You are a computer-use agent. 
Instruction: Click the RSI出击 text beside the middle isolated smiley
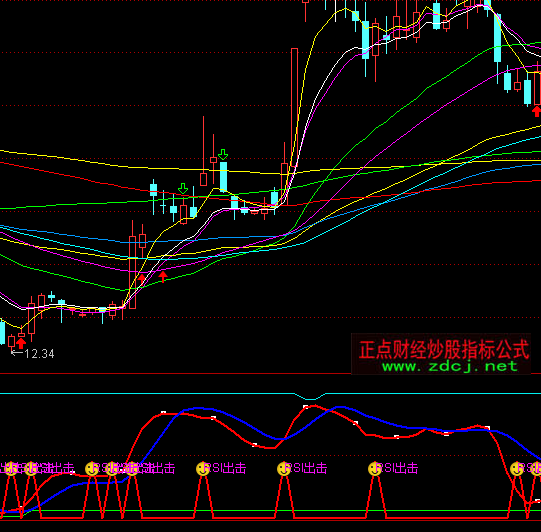(306, 469)
